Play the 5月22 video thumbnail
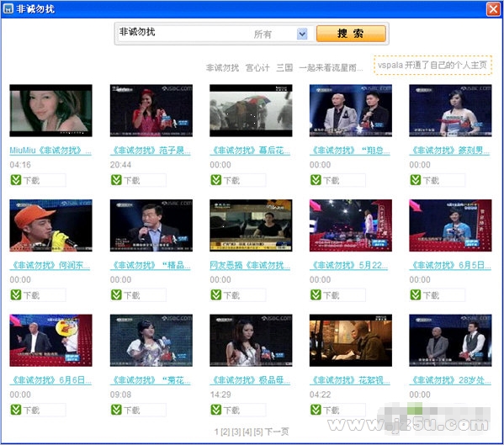The width and height of the screenshot is (504, 445). (351, 225)
